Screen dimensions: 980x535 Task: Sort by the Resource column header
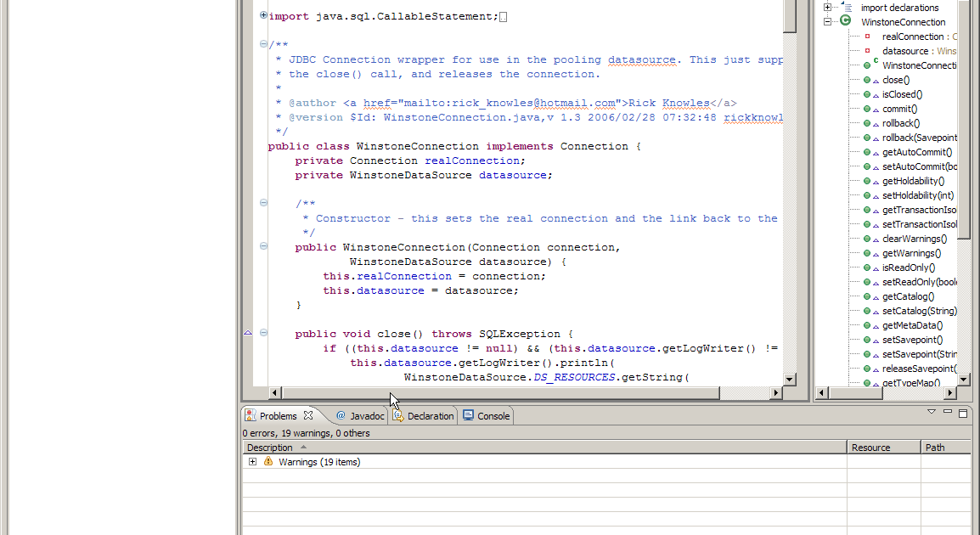point(884,448)
